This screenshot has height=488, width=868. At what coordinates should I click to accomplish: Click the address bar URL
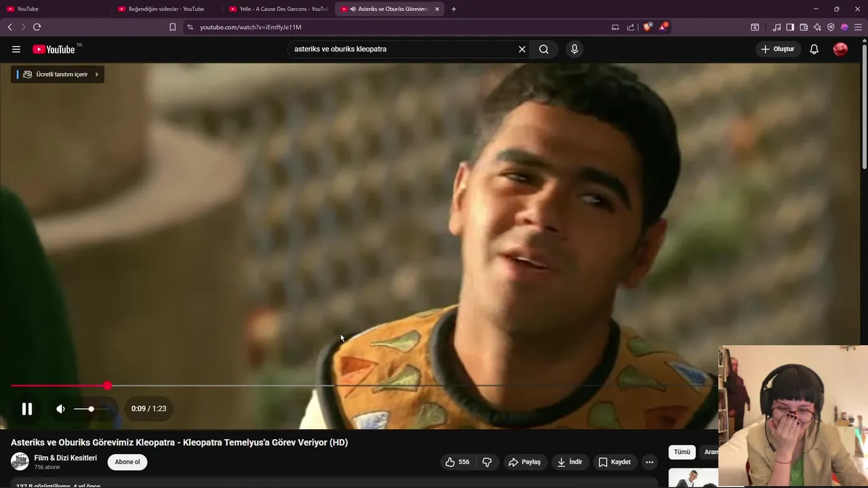click(x=250, y=27)
